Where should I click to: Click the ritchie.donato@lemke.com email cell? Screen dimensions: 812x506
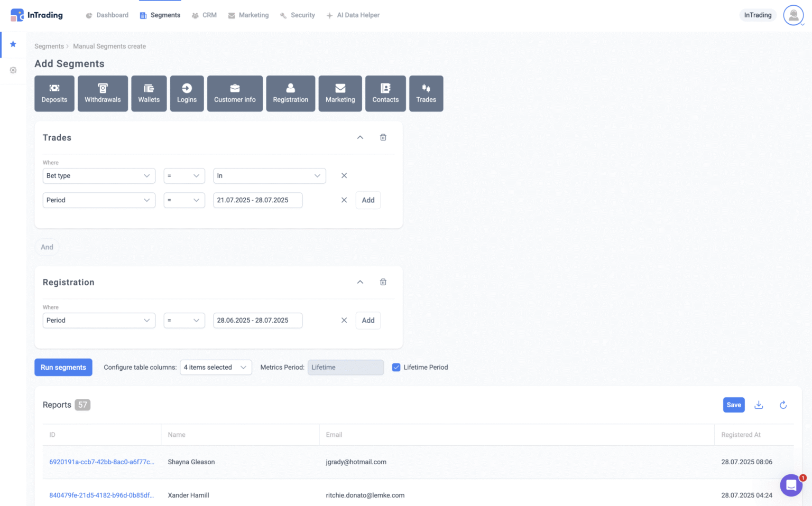365,495
